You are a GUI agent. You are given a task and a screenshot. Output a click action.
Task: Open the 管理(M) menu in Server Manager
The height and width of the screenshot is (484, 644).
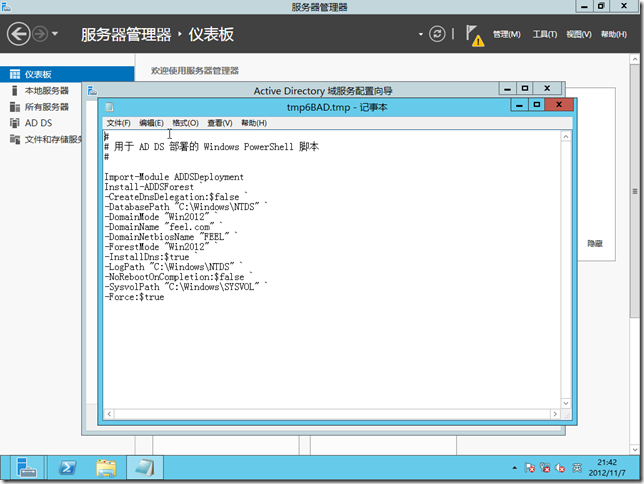(506, 35)
